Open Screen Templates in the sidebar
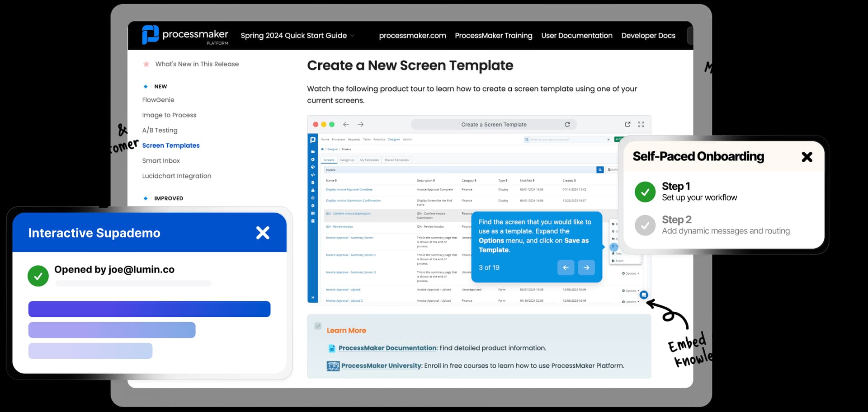The width and height of the screenshot is (868, 412). click(x=171, y=145)
